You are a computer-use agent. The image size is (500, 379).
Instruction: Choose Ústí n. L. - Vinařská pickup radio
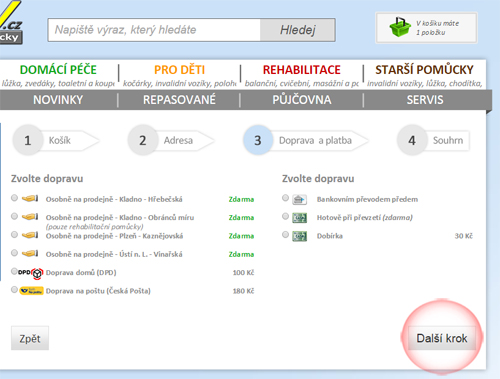pos(14,253)
